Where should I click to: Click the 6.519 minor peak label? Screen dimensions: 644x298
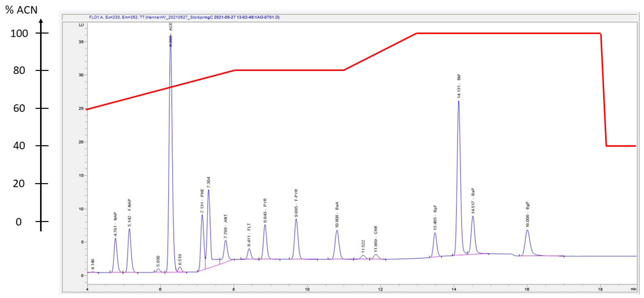[x=180, y=259]
